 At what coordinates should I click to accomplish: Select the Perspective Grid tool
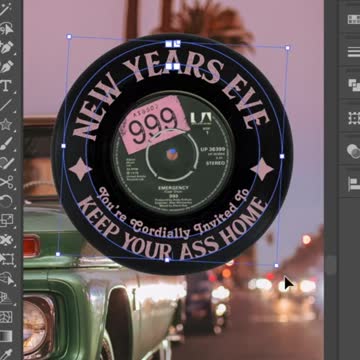point(6,297)
